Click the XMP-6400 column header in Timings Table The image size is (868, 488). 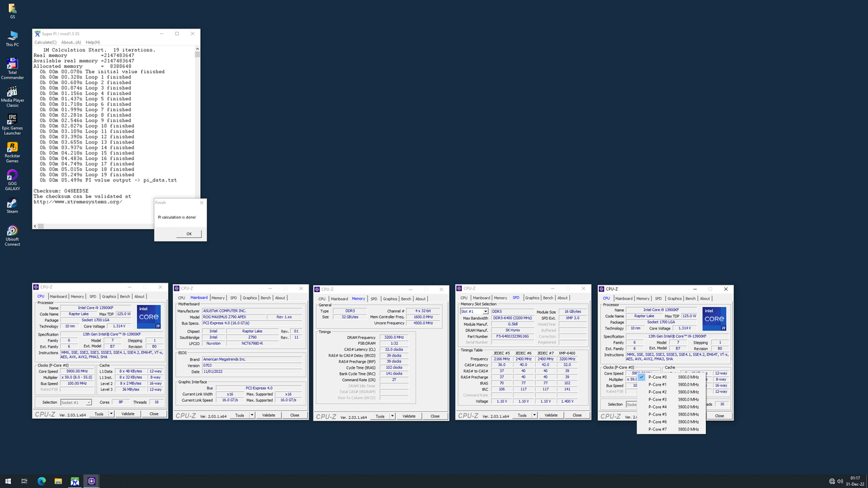pos(567,352)
